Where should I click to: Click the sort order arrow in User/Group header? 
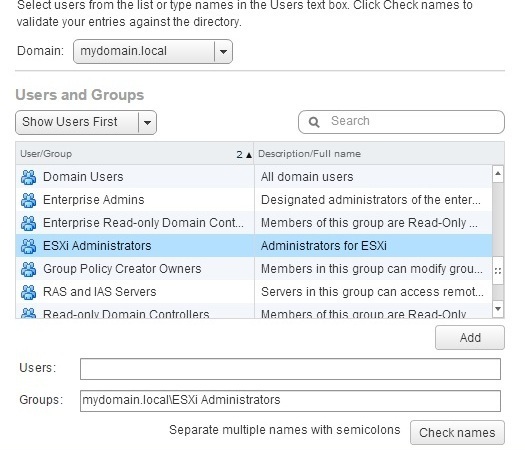(x=249, y=155)
